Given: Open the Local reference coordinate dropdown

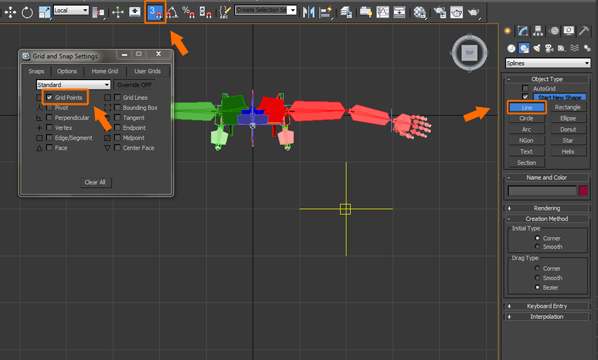Looking at the screenshot, I should 71,10.
